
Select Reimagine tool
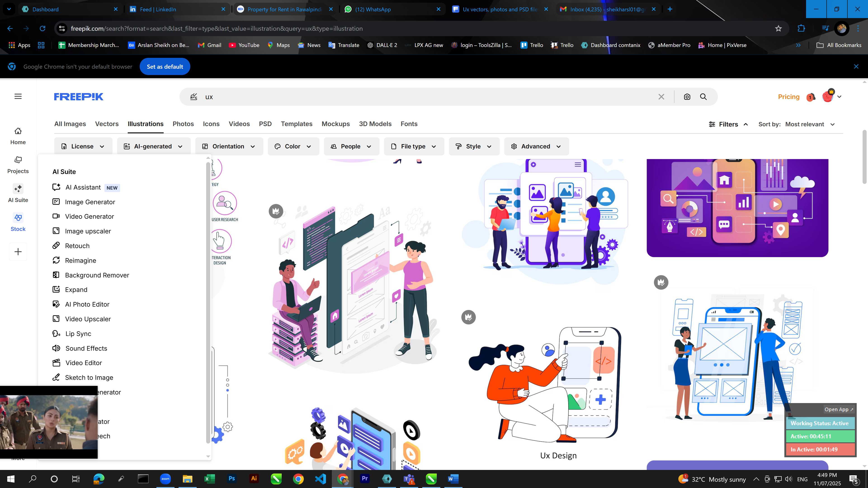[74, 260]
